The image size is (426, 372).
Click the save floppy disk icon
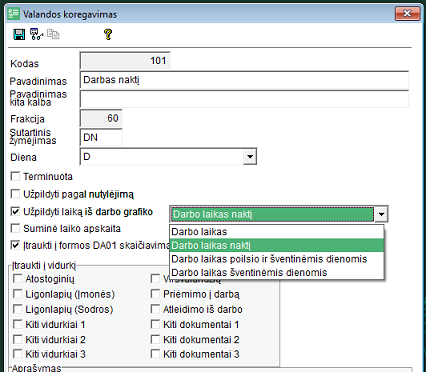[19, 34]
